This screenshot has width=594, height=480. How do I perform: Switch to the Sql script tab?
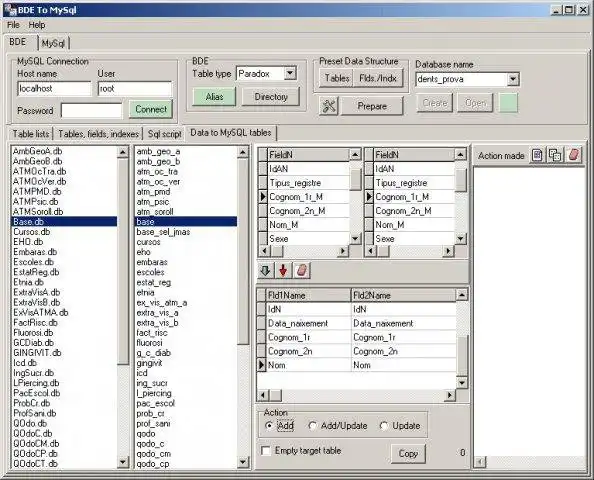164,134
